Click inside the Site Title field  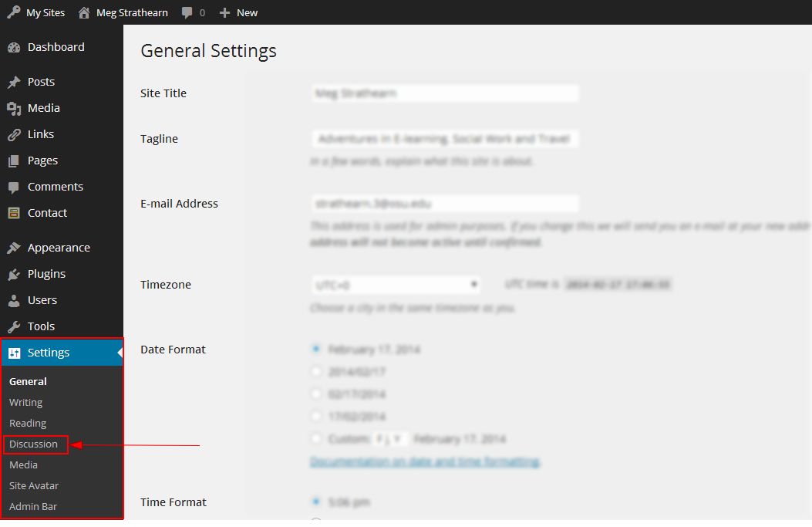point(443,93)
